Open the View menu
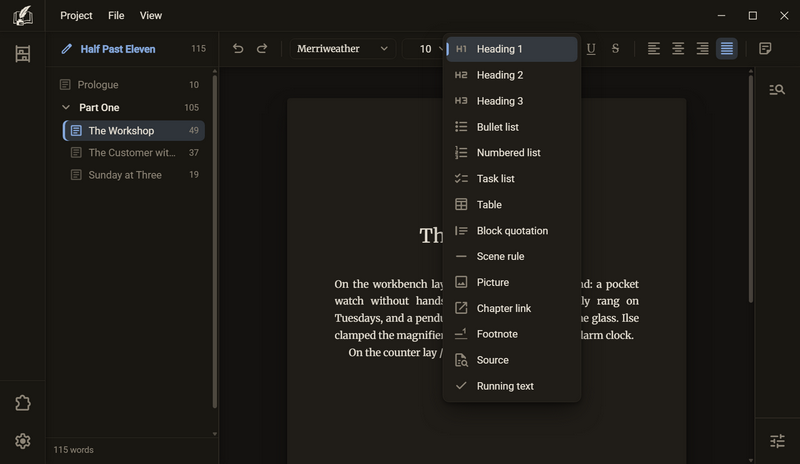This screenshot has height=464, width=800. click(x=151, y=15)
